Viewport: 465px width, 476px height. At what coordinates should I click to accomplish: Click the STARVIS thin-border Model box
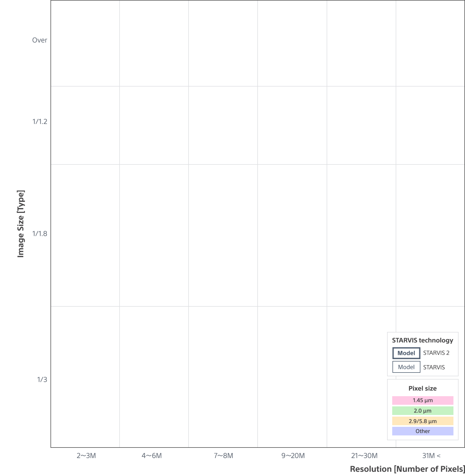coord(406,367)
